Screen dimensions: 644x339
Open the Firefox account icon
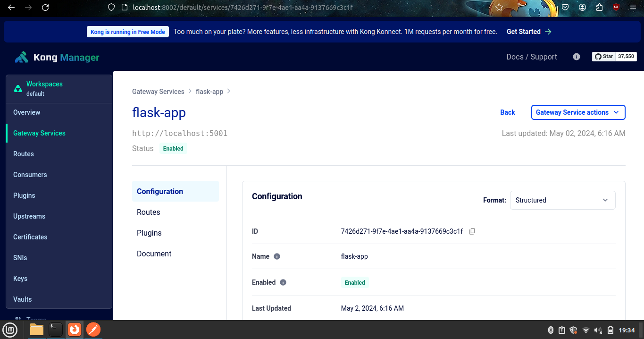click(x=583, y=8)
